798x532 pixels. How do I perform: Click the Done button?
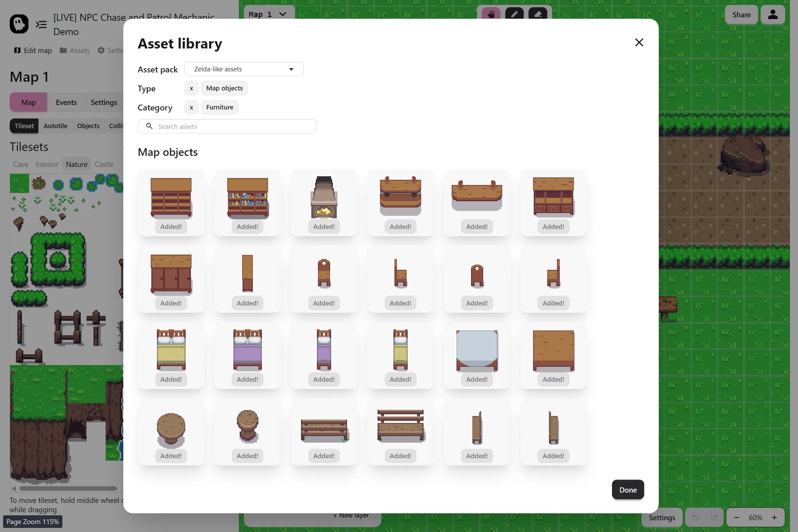[x=628, y=490]
